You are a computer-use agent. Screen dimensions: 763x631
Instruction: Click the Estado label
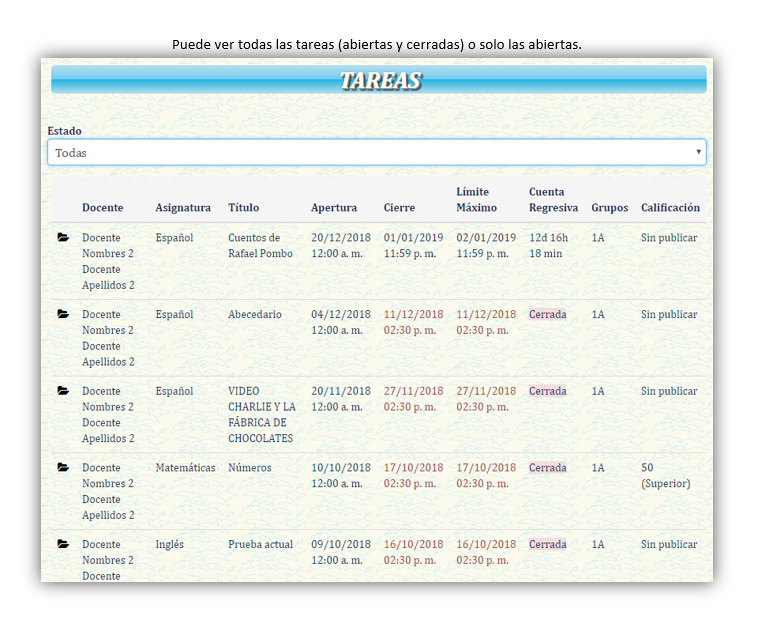coord(64,131)
